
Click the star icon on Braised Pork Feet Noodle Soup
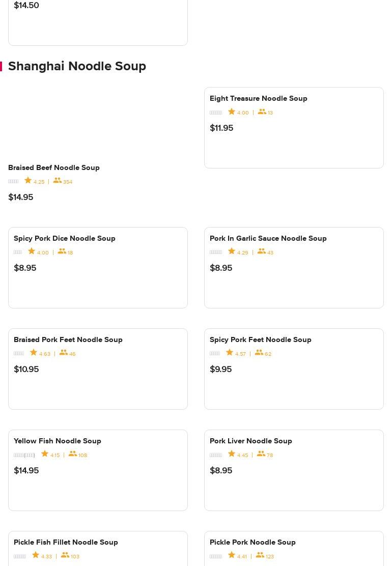34,353
